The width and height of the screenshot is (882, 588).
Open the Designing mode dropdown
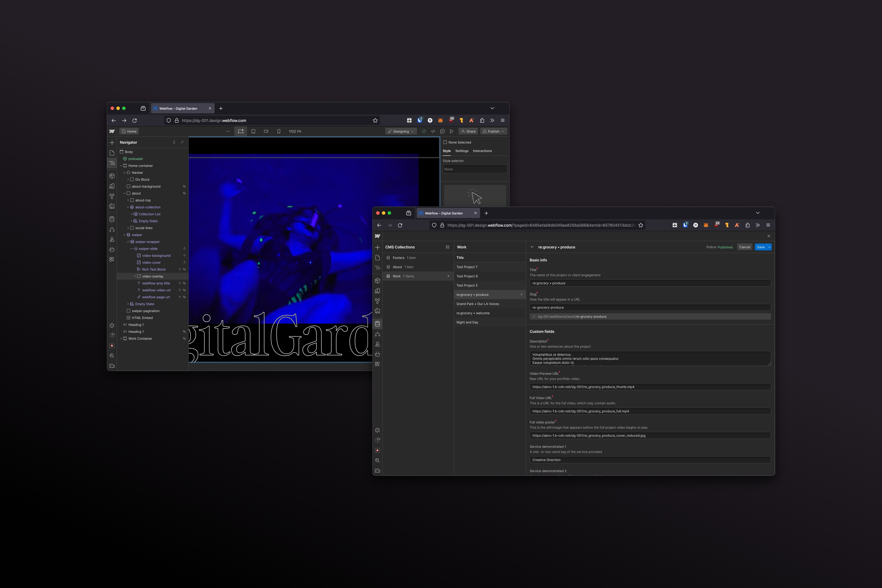pos(401,131)
